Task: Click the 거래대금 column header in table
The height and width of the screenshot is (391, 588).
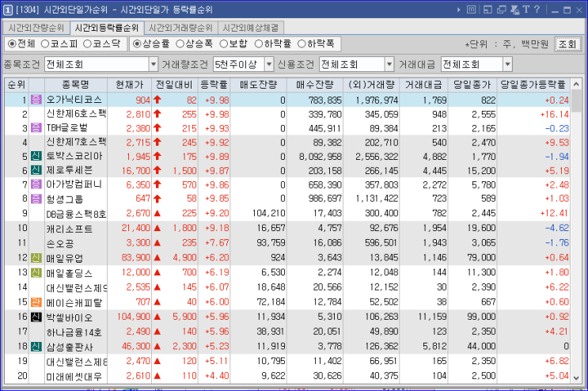Action: 423,85
